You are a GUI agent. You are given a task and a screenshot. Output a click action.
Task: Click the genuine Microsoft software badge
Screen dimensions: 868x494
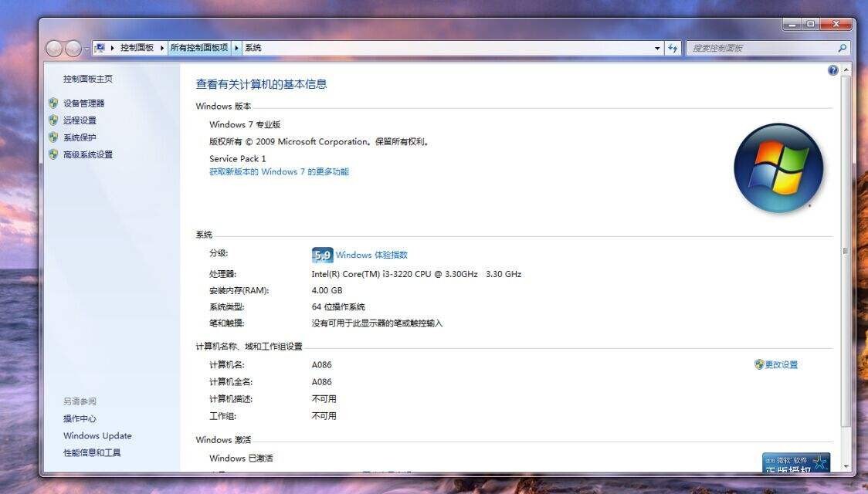[x=795, y=462]
